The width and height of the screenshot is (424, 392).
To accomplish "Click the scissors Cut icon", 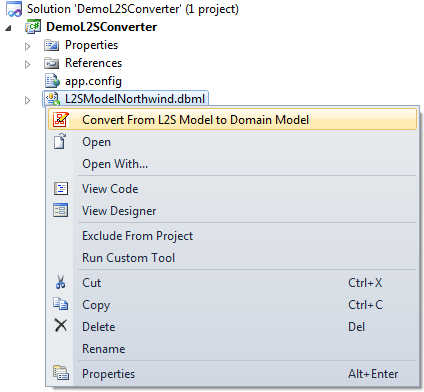I will tap(60, 282).
